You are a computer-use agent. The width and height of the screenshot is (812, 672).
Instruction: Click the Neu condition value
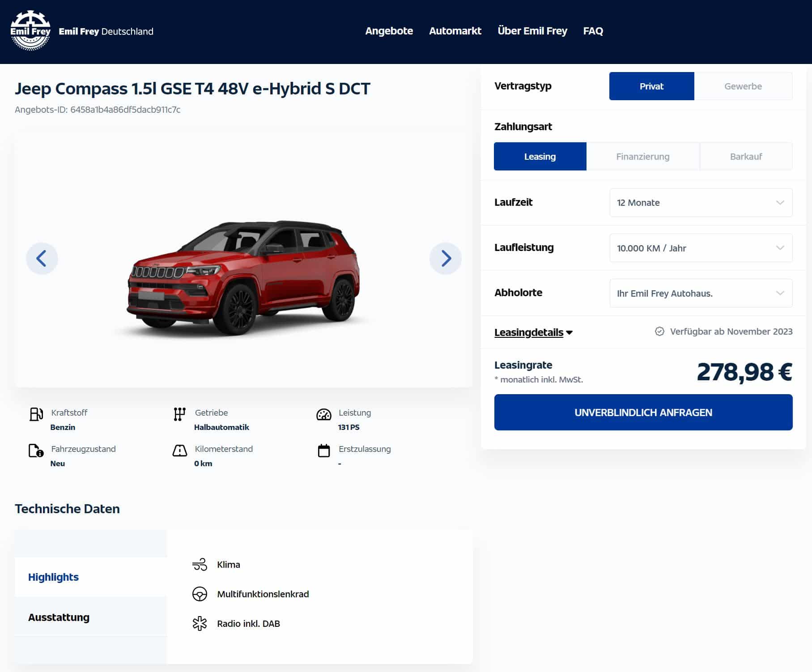point(58,464)
